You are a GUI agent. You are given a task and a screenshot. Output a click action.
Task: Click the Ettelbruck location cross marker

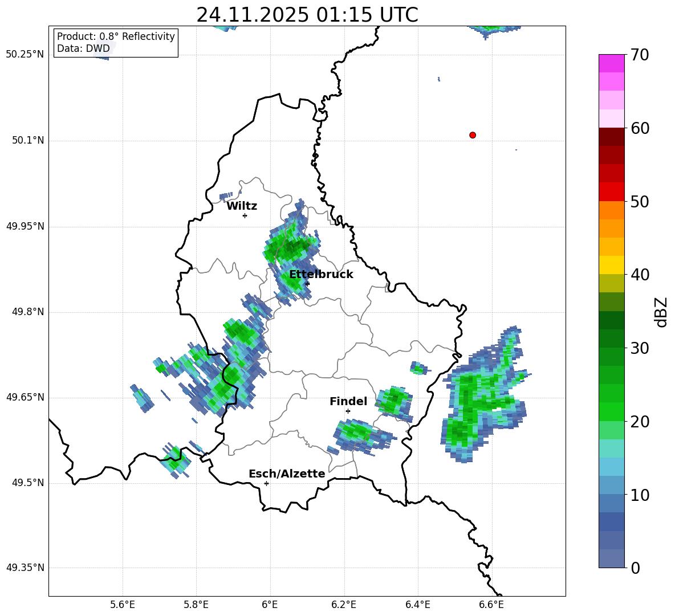click(x=307, y=283)
